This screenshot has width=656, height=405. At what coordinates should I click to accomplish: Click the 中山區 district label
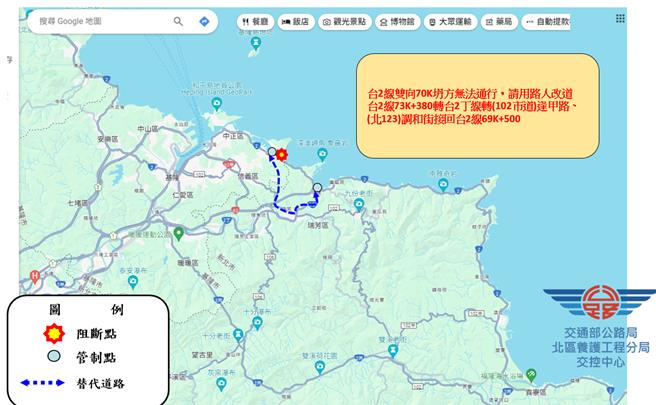pyautogui.click(x=148, y=129)
